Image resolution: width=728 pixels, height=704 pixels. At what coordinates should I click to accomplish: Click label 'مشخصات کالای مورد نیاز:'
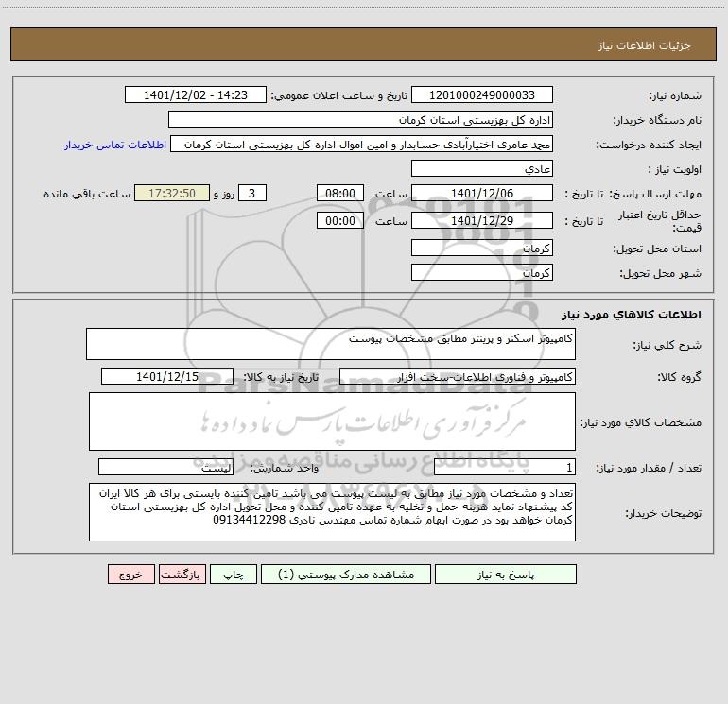641,422
